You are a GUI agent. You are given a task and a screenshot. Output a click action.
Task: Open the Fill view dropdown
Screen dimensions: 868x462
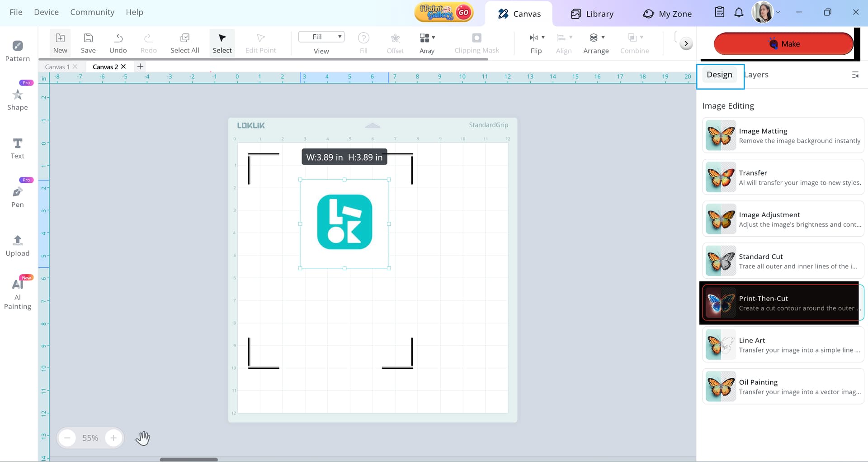point(321,37)
